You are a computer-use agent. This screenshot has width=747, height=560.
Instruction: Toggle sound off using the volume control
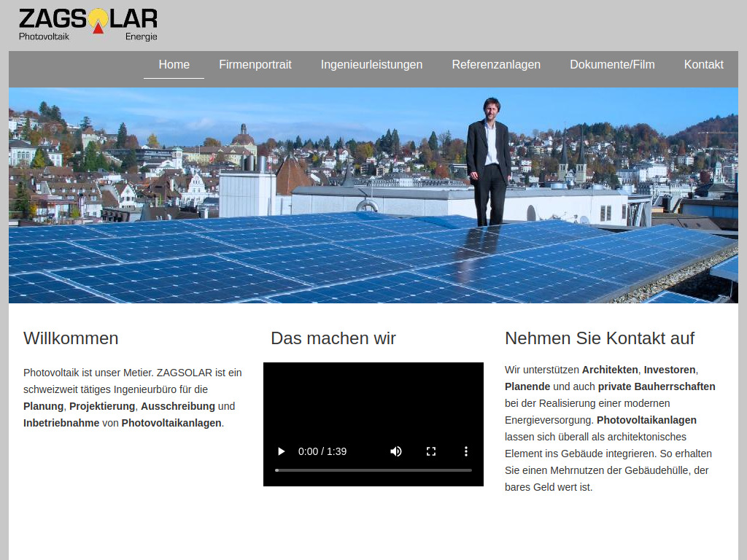coord(395,451)
